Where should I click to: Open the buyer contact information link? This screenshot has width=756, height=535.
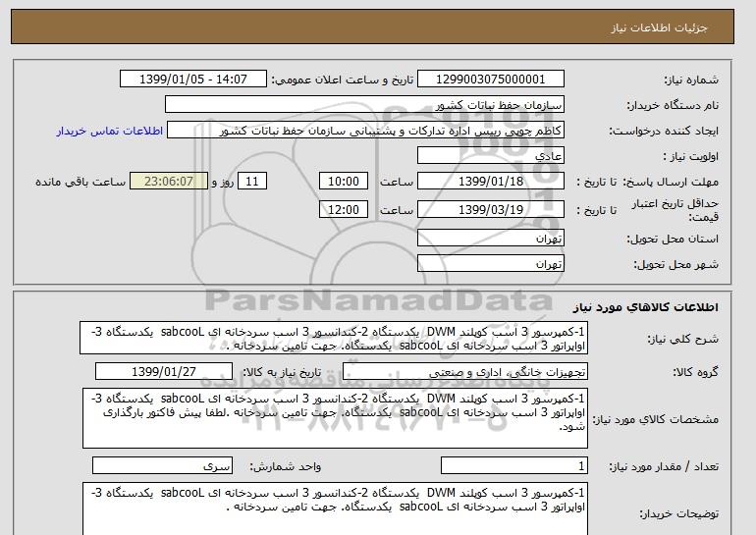click(x=109, y=131)
